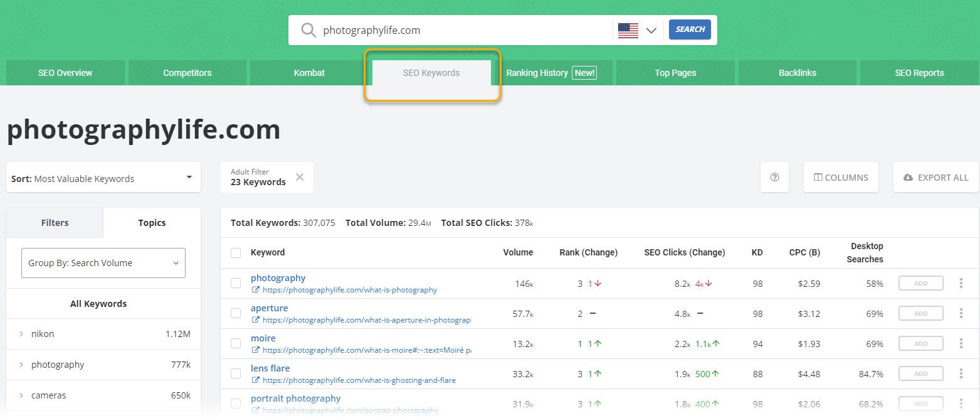Click the SEO Clicks (Change) column header
Viewport: 980px width, 418px height.
685,252
